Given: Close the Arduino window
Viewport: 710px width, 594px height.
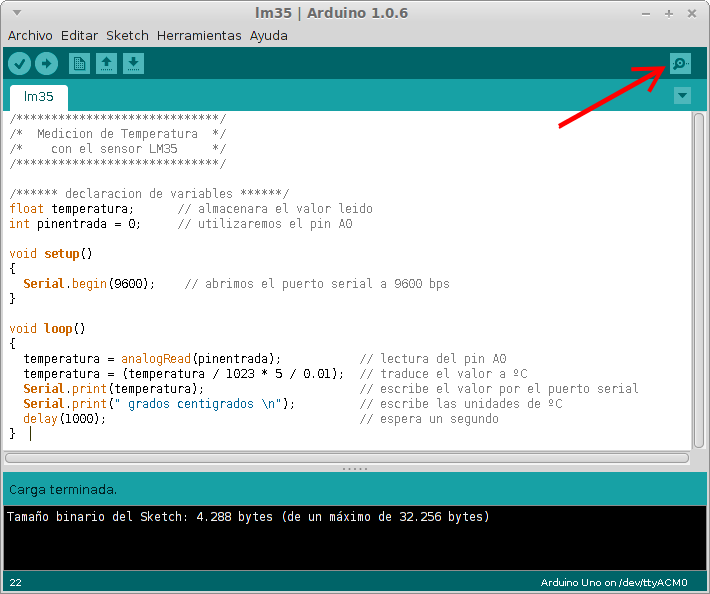Looking at the screenshot, I should pyautogui.click(x=692, y=14).
